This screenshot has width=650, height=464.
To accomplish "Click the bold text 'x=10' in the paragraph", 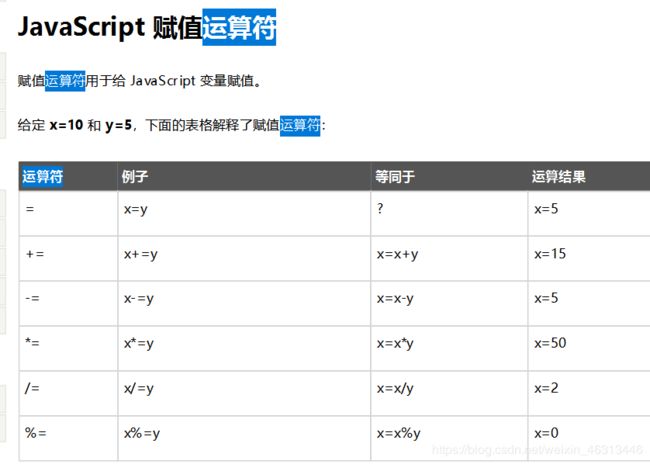I will pyautogui.click(x=66, y=124).
